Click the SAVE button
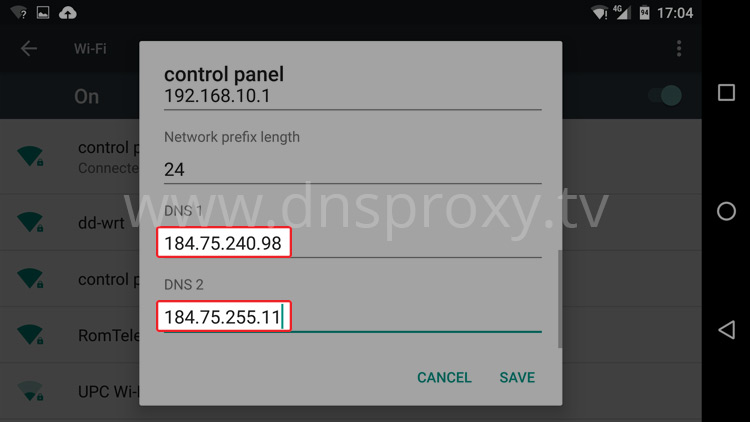This screenshot has height=422, width=750. pos(517,378)
